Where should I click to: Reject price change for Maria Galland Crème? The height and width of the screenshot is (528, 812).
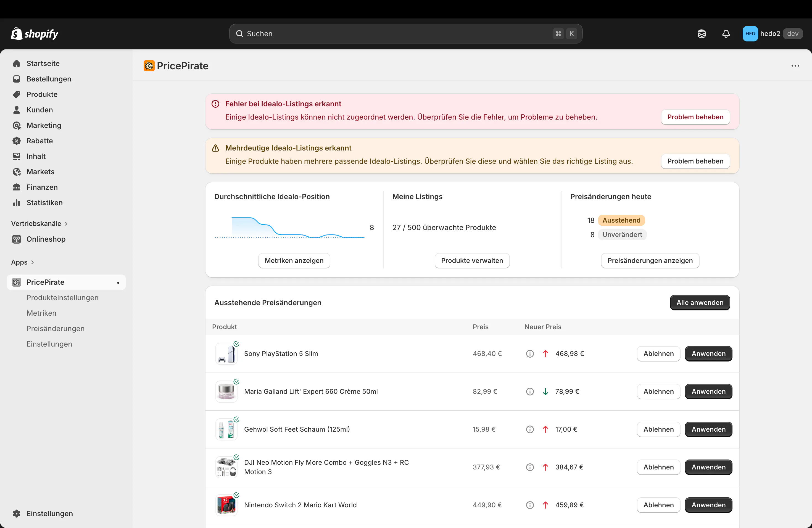tap(659, 392)
